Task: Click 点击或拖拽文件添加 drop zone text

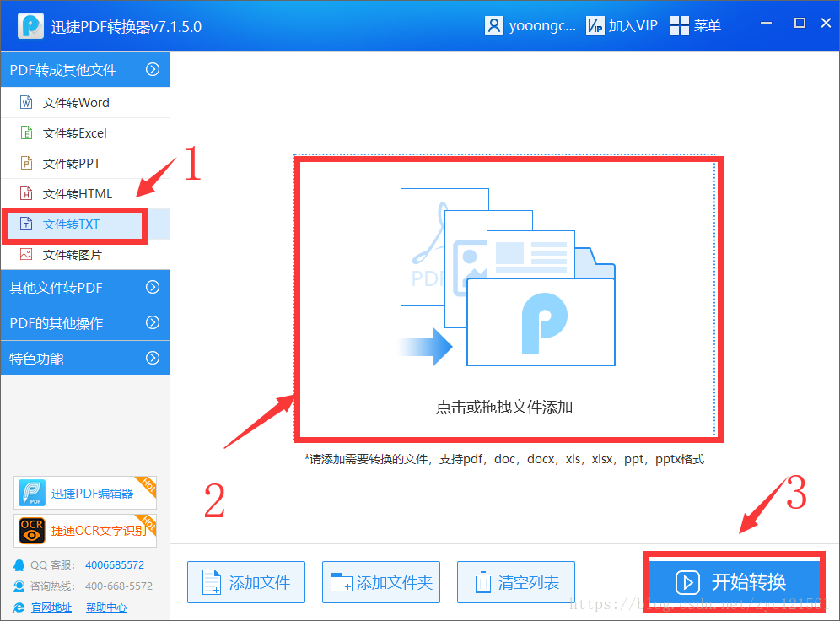Action: coord(504,408)
